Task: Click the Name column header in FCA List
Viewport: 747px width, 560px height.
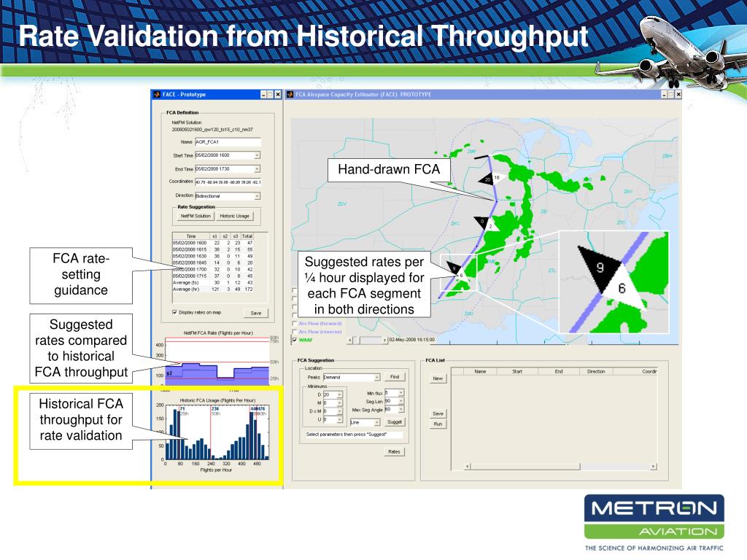Action: tap(480, 371)
